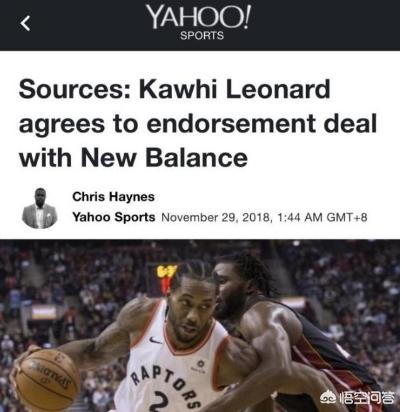Open author Chris Haynes's name link

pos(113,197)
